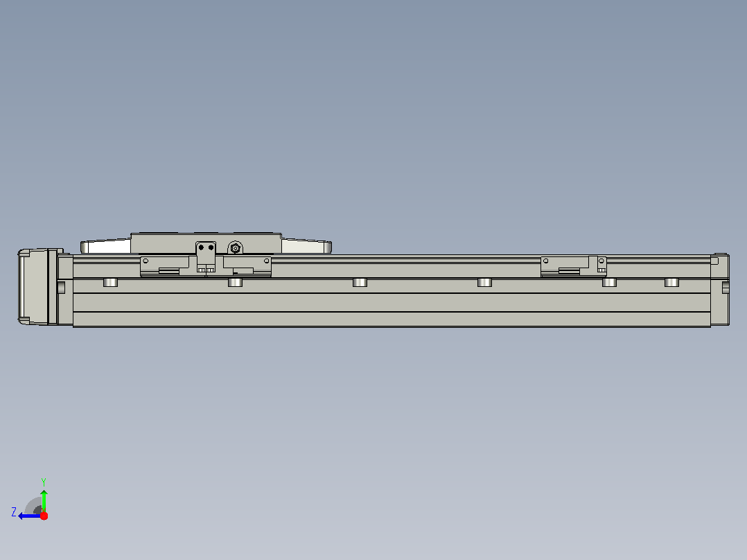This screenshot has width=747, height=560.
Task: Select the limit sensor mount near the right end
Action: point(574,265)
